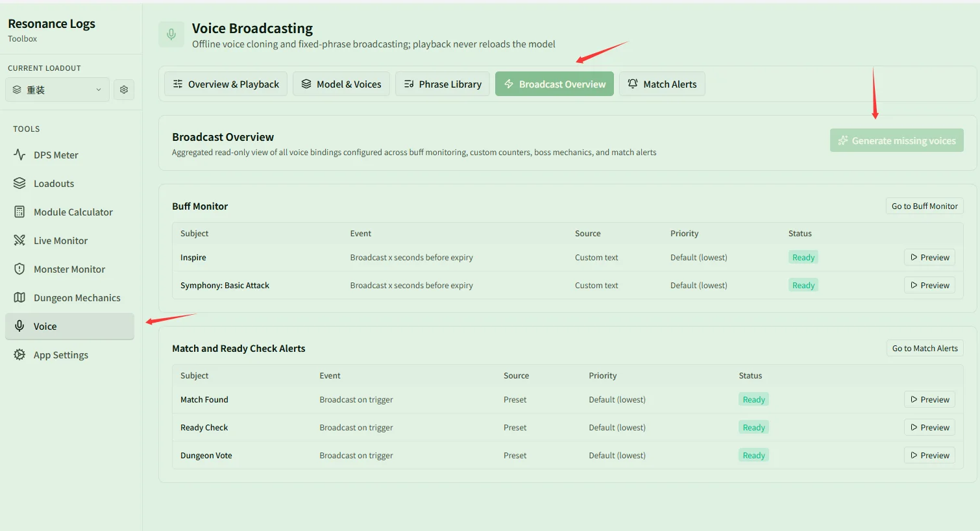980x531 pixels.
Task: Go to Loadouts in the sidebar
Action: click(x=69, y=183)
